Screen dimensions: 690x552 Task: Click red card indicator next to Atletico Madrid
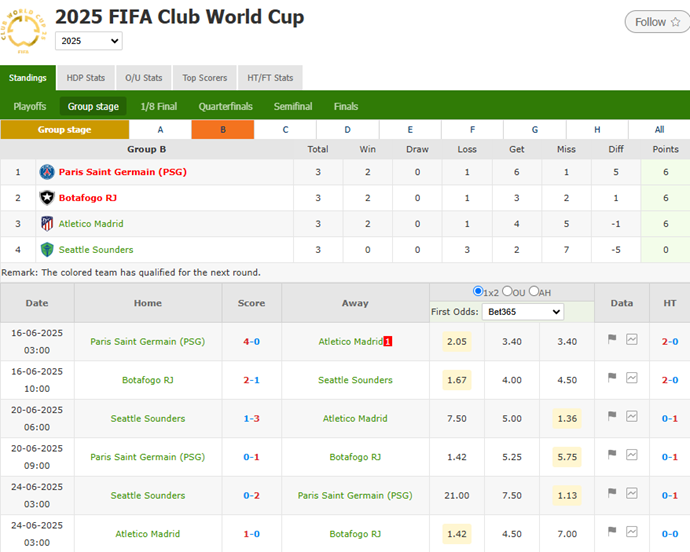388,342
